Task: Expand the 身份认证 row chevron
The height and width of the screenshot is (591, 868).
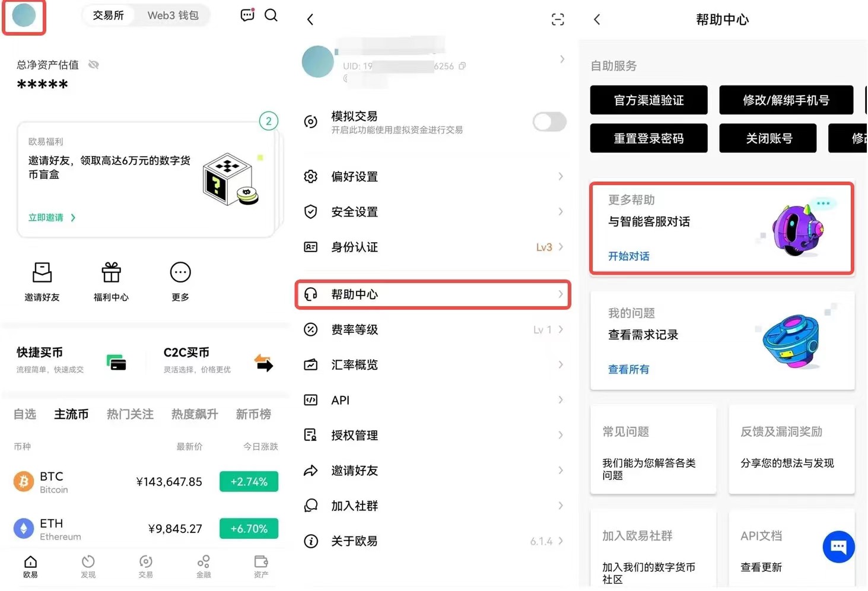Action: [x=559, y=247]
